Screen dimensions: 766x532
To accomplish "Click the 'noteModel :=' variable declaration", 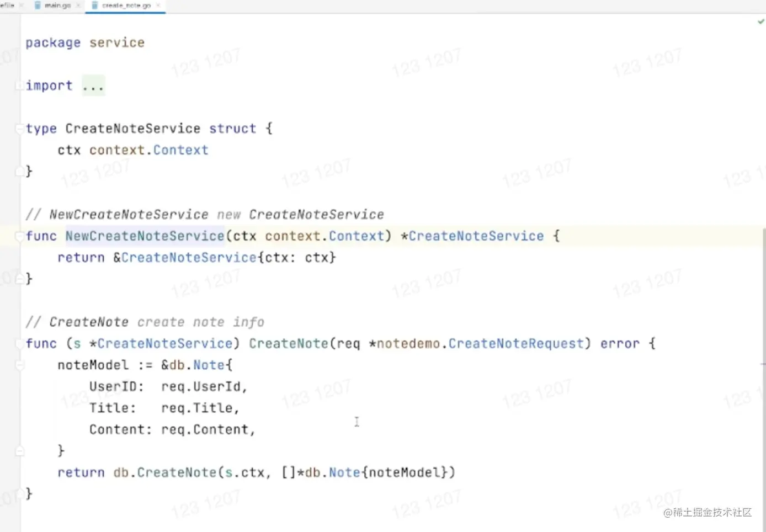I will [x=105, y=365].
